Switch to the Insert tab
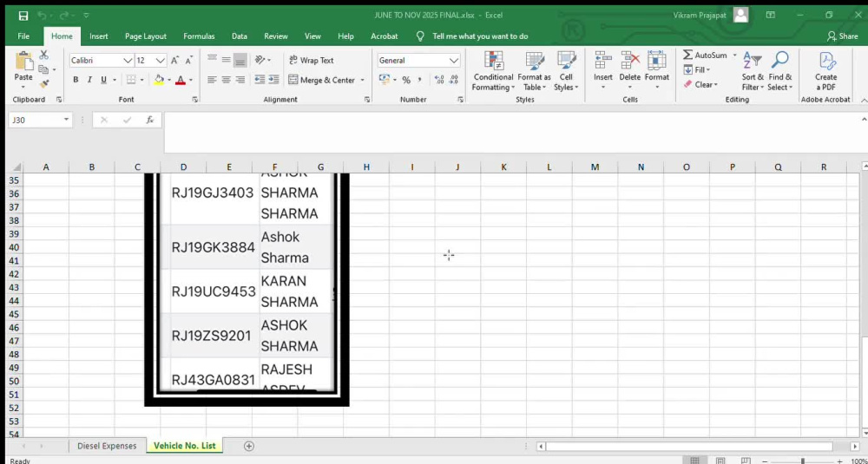 (99, 36)
